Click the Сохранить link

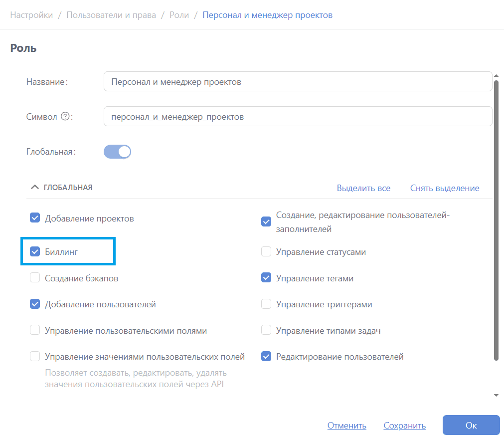404,426
